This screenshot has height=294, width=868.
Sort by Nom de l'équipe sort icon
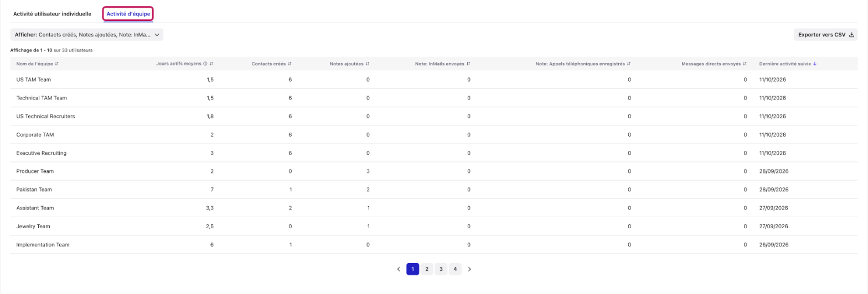(x=57, y=64)
